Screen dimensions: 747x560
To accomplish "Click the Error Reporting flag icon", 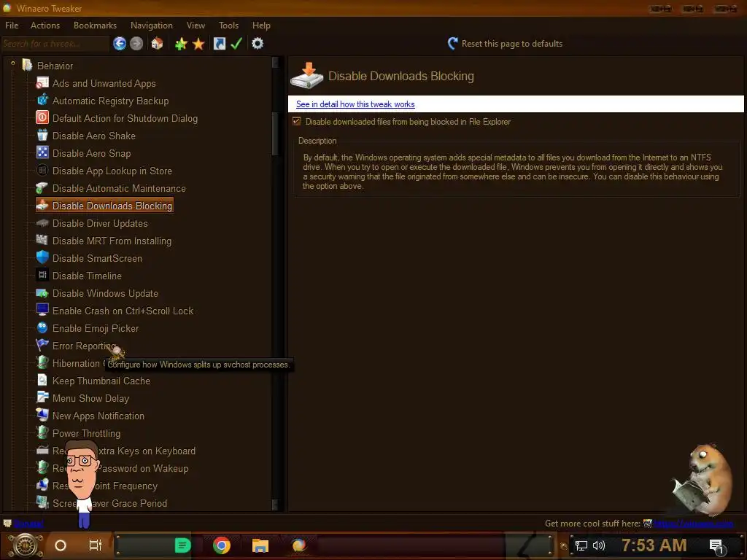I will (x=42, y=345).
